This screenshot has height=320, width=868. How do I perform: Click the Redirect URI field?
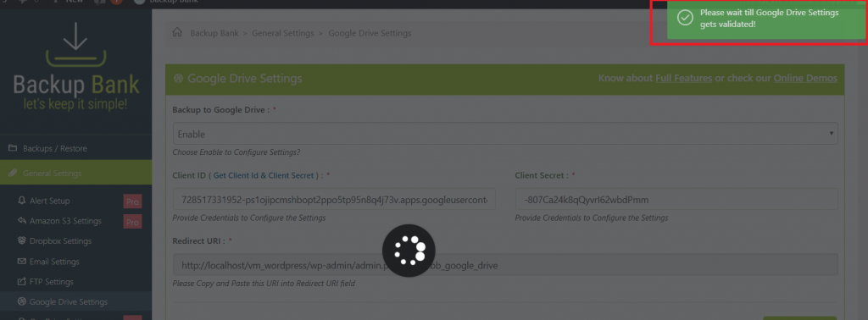505,265
